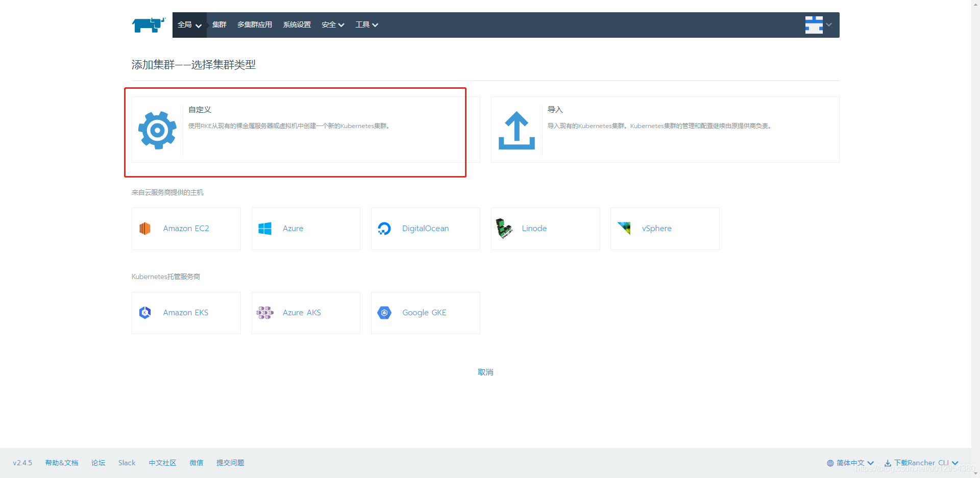This screenshot has width=980, height=478.
Task: Open the 提交问题 footer link
Action: pos(230,463)
